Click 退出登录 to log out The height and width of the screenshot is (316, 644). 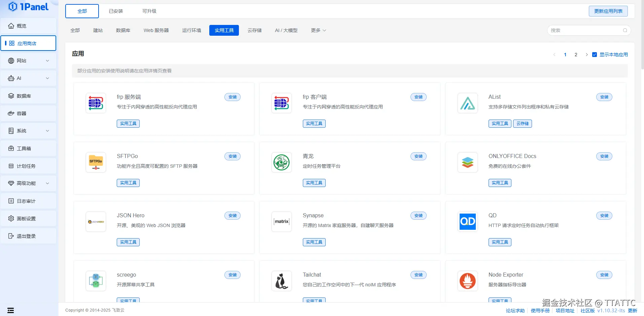pos(28,236)
